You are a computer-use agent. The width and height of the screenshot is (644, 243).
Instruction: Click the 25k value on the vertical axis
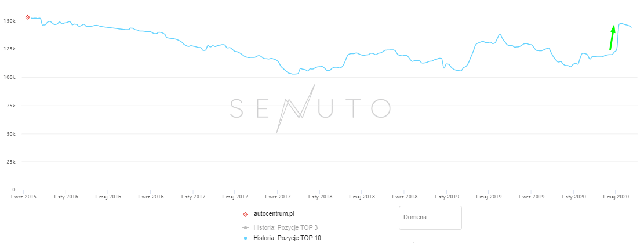click(x=10, y=162)
